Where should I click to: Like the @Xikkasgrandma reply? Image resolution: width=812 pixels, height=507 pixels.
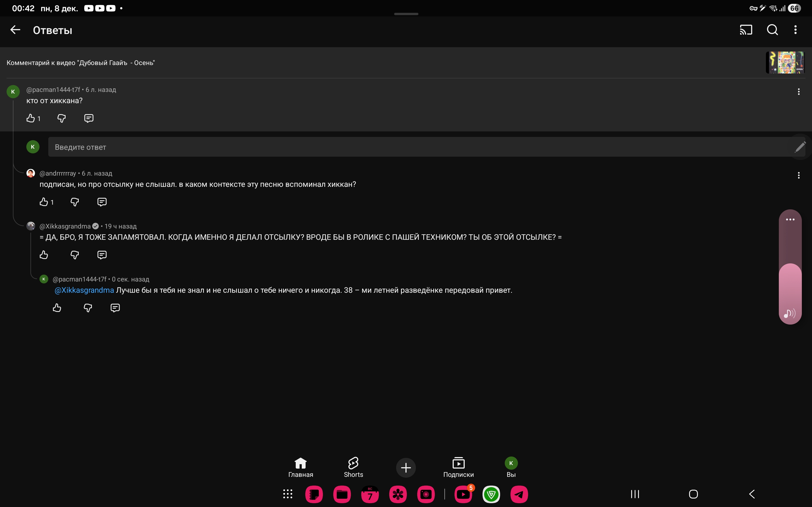44,255
